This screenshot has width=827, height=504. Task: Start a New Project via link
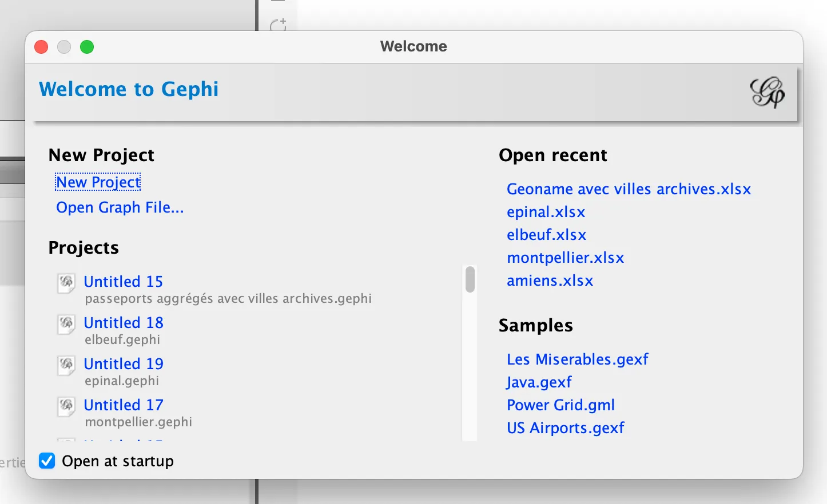pyautogui.click(x=98, y=182)
